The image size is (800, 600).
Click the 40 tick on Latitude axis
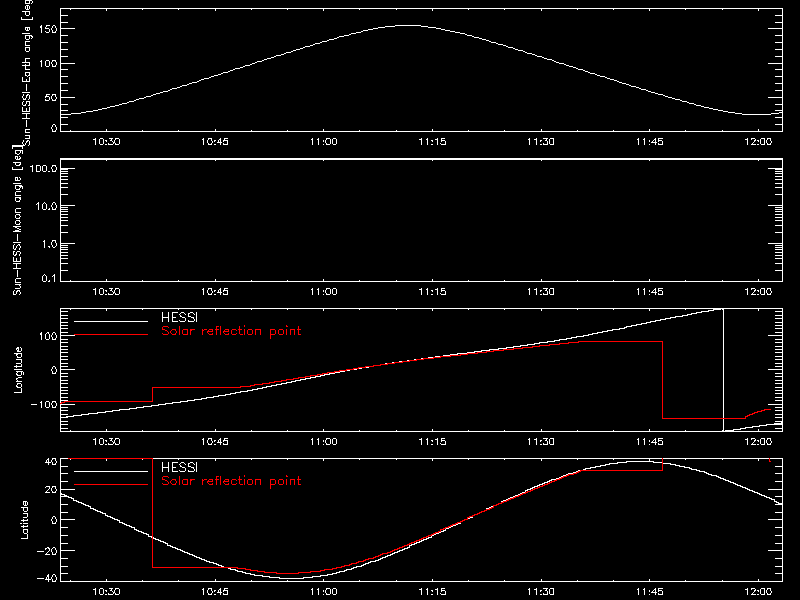click(x=51, y=462)
